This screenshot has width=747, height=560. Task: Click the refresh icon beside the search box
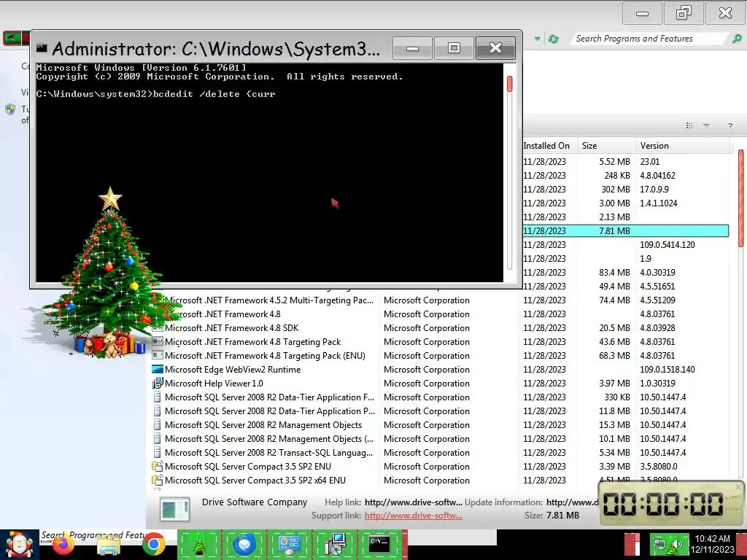[553, 39]
